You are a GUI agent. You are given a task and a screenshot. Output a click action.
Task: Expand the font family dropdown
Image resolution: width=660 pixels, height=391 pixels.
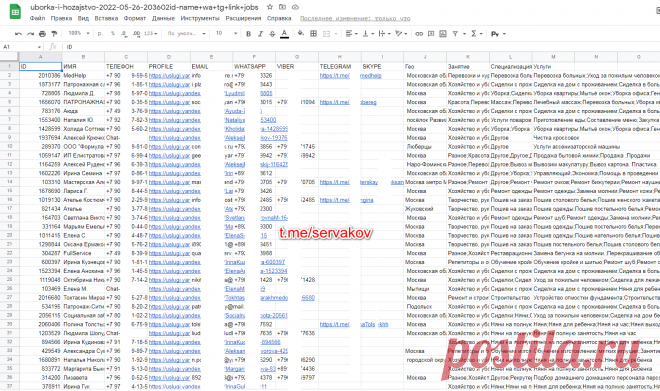click(186, 33)
